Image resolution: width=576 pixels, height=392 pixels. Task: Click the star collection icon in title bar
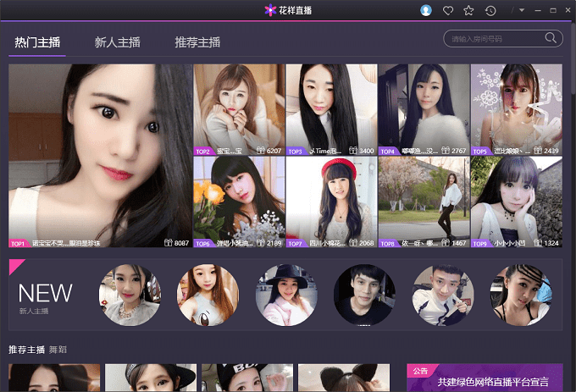coord(468,10)
